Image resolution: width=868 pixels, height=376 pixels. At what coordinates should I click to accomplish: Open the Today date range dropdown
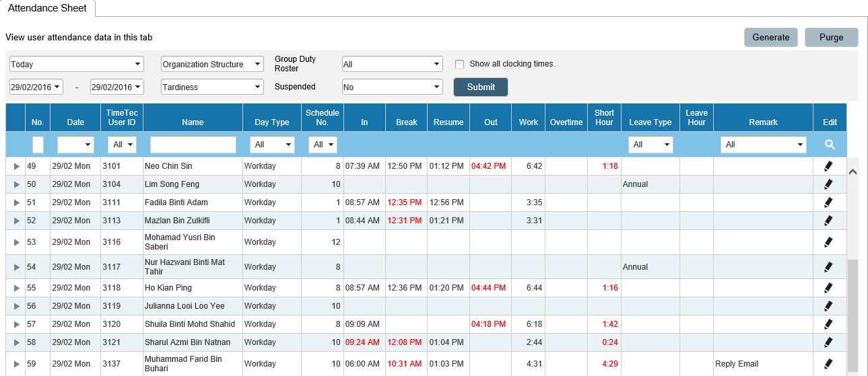pyautogui.click(x=77, y=64)
